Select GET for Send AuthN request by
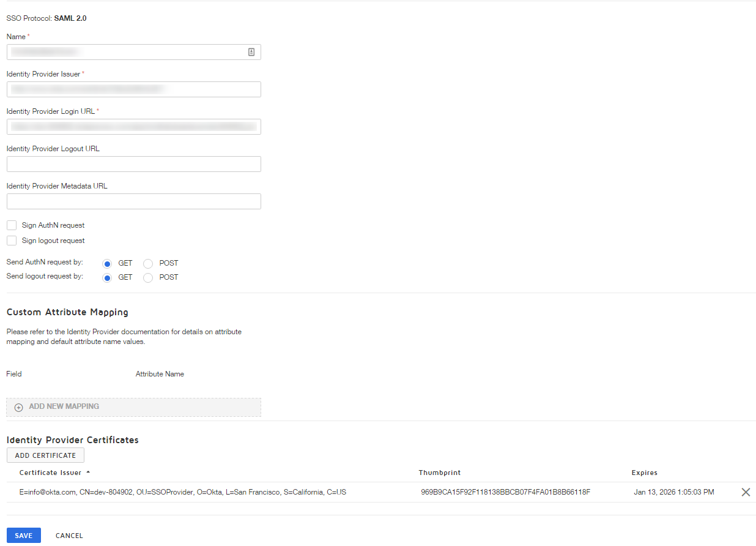Screen dimensions: 756x546 [x=108, y=263]
